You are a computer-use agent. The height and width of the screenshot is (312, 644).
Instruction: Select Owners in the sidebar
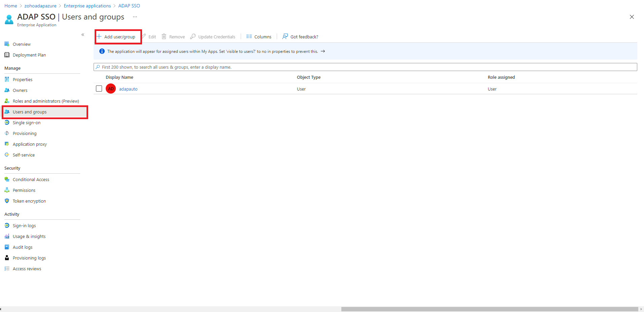[x=20, y=90]
